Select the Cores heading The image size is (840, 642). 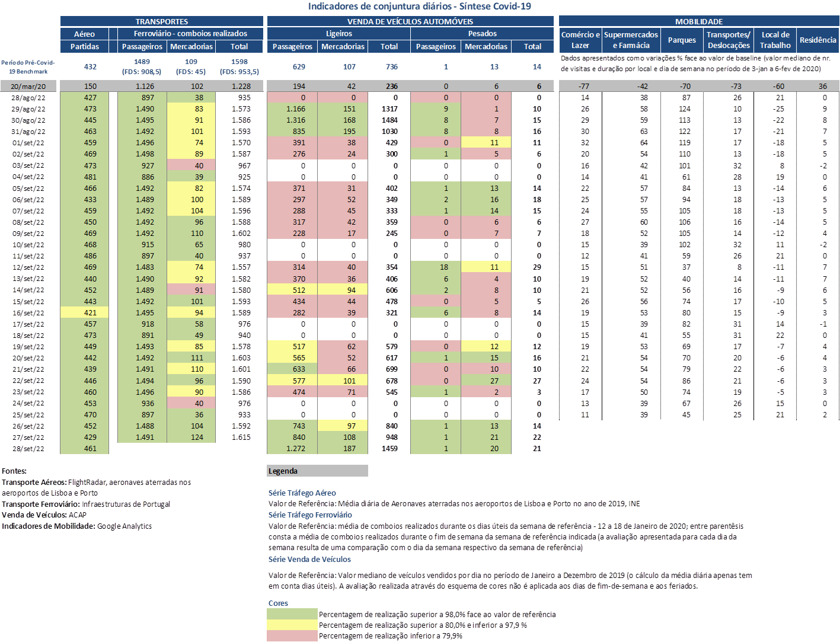(278, 603)
